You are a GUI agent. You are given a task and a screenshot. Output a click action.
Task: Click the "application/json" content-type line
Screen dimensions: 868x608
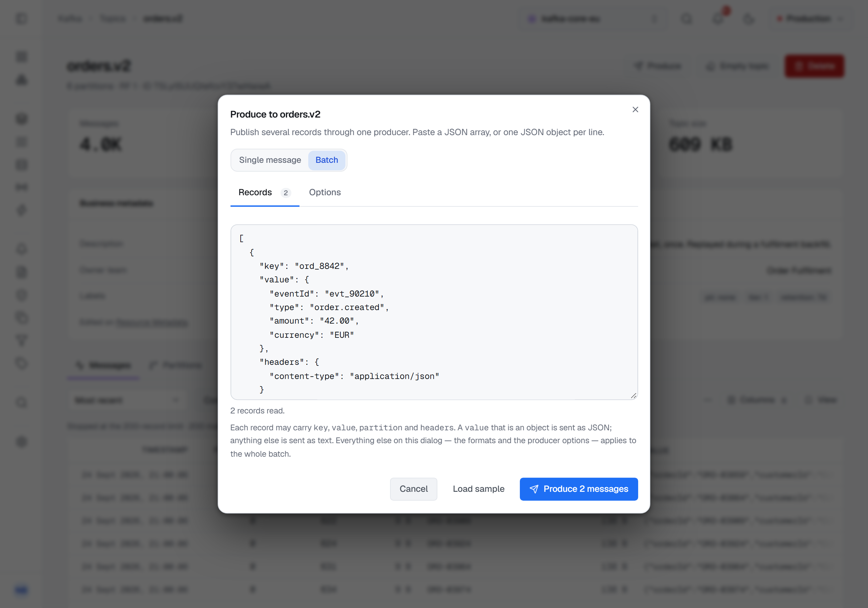pyautogui.click(x=354, y=376)
